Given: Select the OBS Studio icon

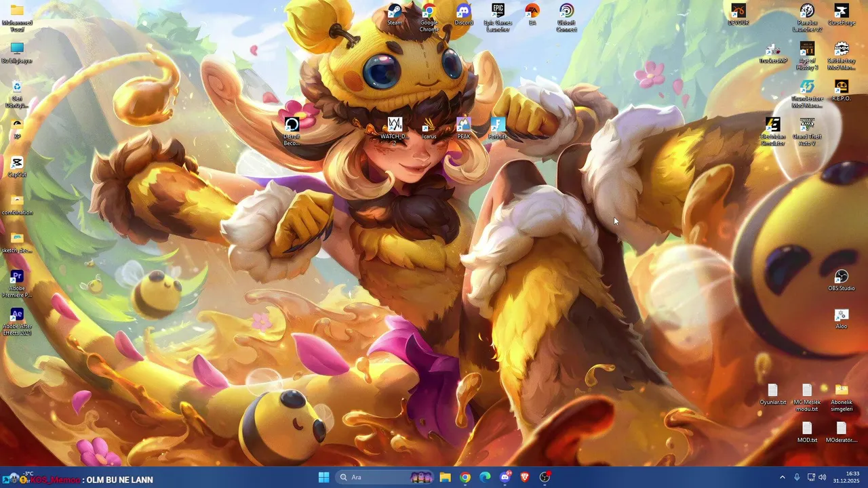Looking at the screenshot, I should [842, 281].
